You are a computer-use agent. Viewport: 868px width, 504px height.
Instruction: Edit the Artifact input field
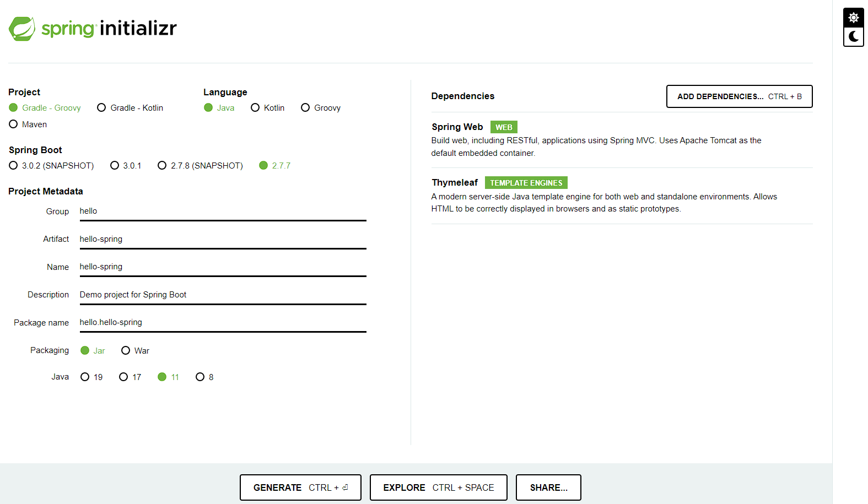223,239
